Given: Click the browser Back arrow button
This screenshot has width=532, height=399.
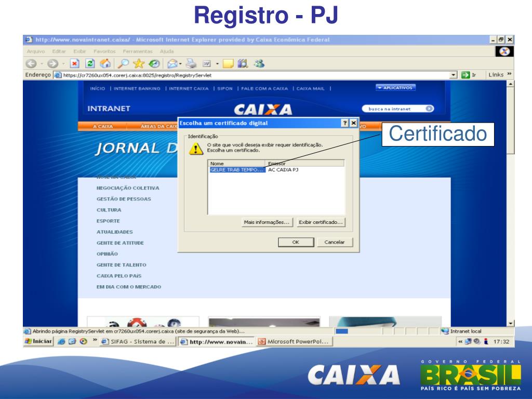Looking at the screenshot, I should [x=31, y=63].
